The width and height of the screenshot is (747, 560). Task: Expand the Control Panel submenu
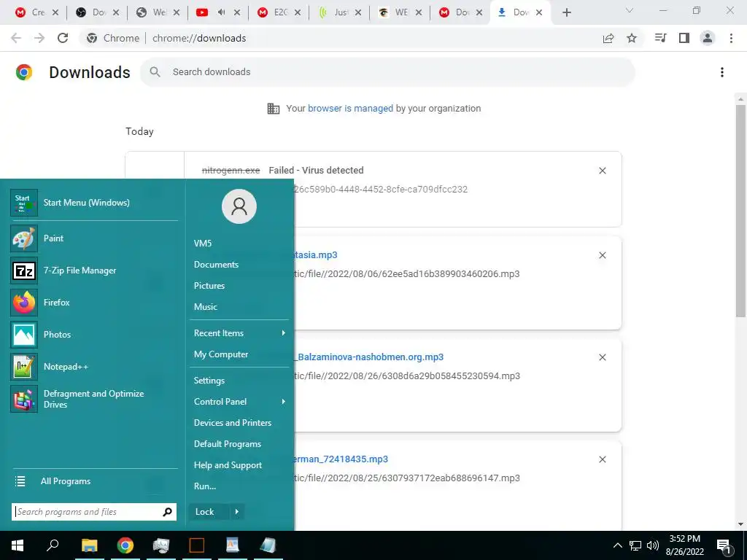pyautogui.click(x=239, y=402)
